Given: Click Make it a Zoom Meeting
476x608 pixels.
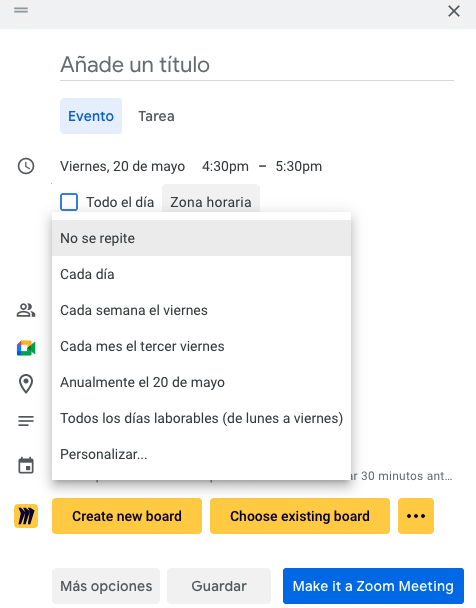Looking at the screenshot, I should coord(373,586).
